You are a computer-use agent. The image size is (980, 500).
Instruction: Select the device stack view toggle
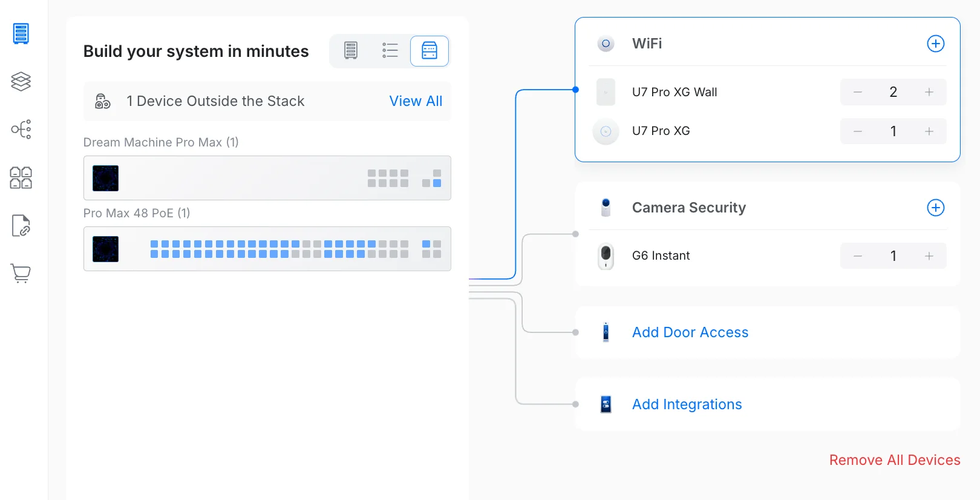430,51
